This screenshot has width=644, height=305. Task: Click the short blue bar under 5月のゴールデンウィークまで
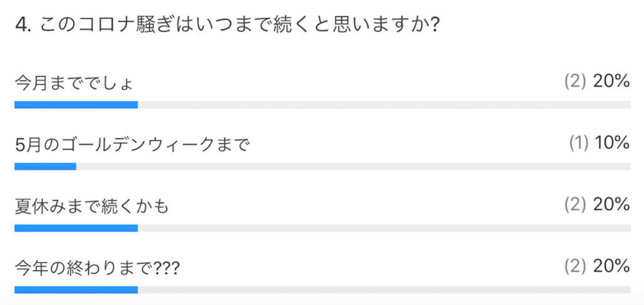tap(45, 167)
